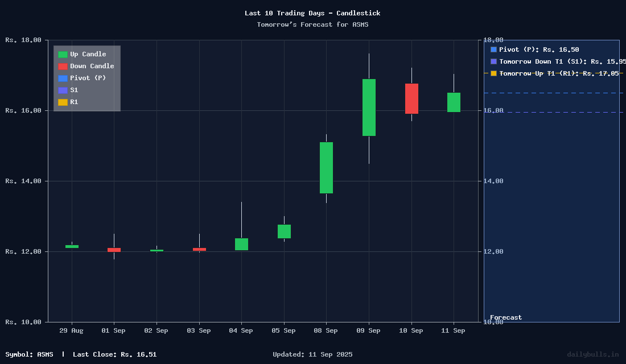Click 'Last Close: Rs. 16.51' in footer
The width and height of the screenshot is (626, 364).
click(x=114, y=354)
